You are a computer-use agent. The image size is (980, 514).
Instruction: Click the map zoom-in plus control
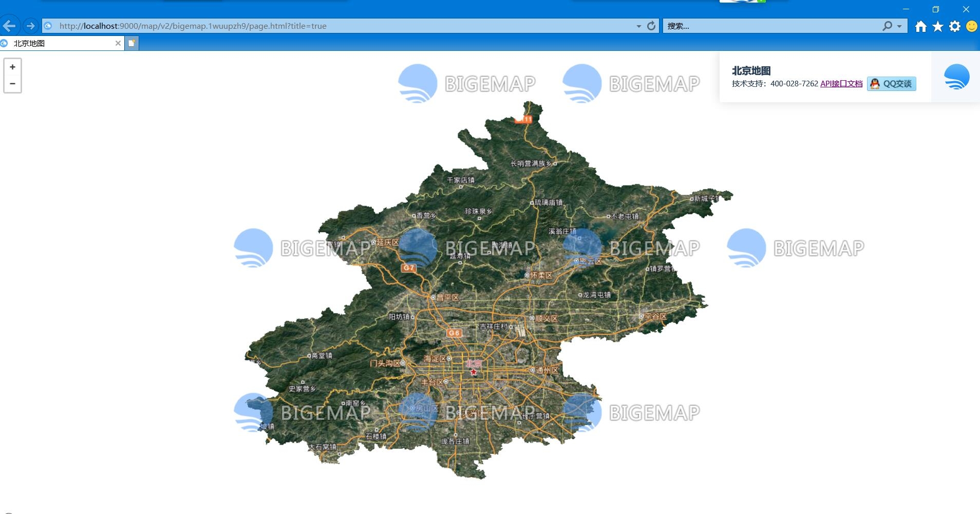coord(12,67)
